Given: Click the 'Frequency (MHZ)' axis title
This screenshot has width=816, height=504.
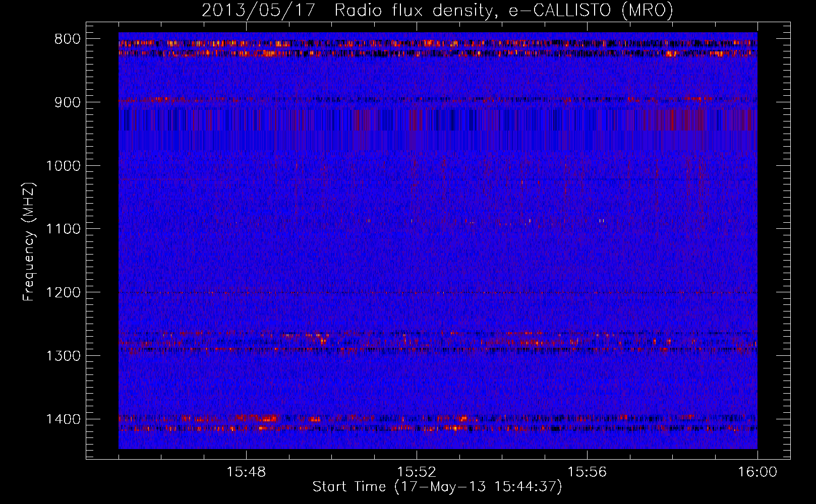Looking at the screenshot, I should tap(29, 242).
